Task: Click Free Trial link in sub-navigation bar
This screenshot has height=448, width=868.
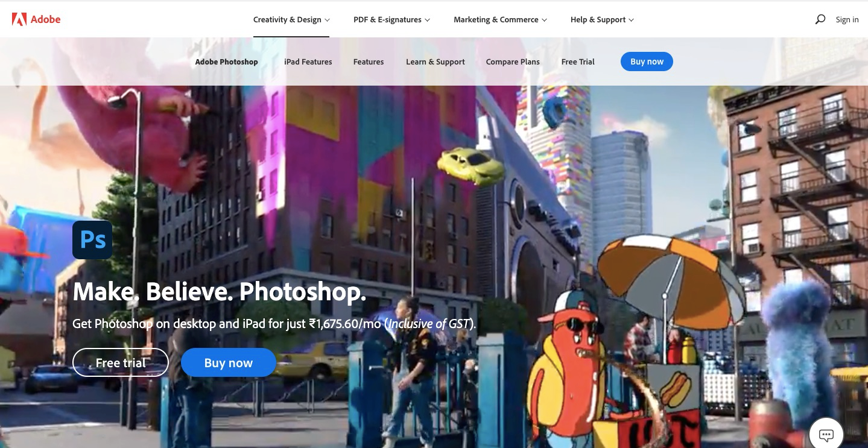Action: 578,62
